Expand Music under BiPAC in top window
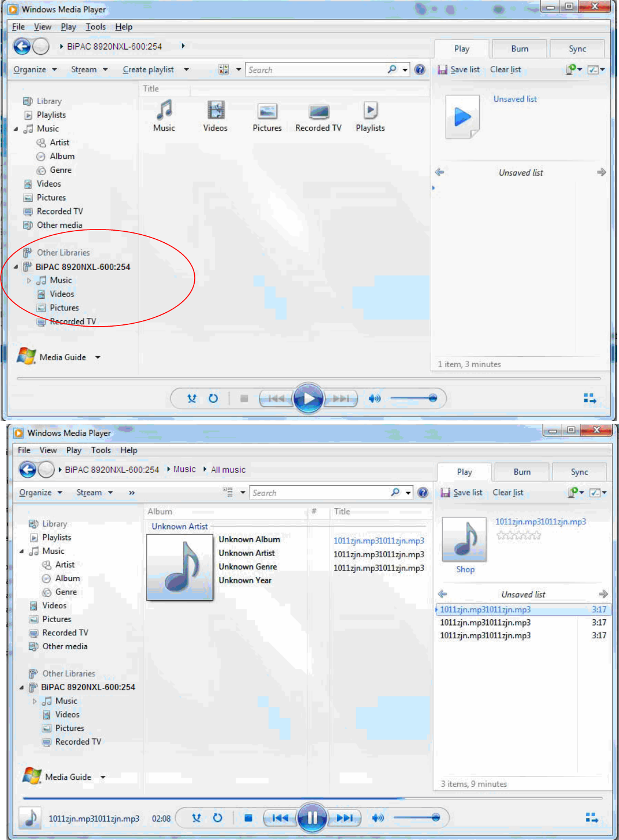Image resolution: width=619 pixels, height=840 pixels. pyautogui.click(x=29, y=280)
